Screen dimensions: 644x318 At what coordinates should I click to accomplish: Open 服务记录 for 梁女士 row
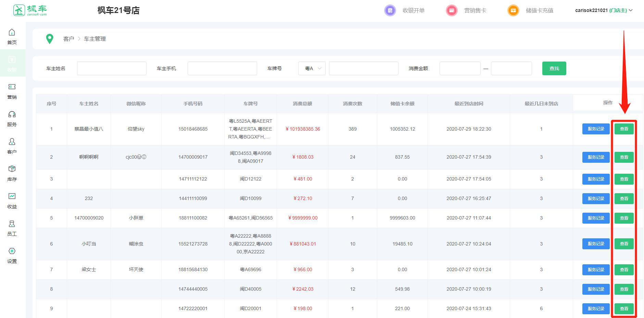[596, 270]
